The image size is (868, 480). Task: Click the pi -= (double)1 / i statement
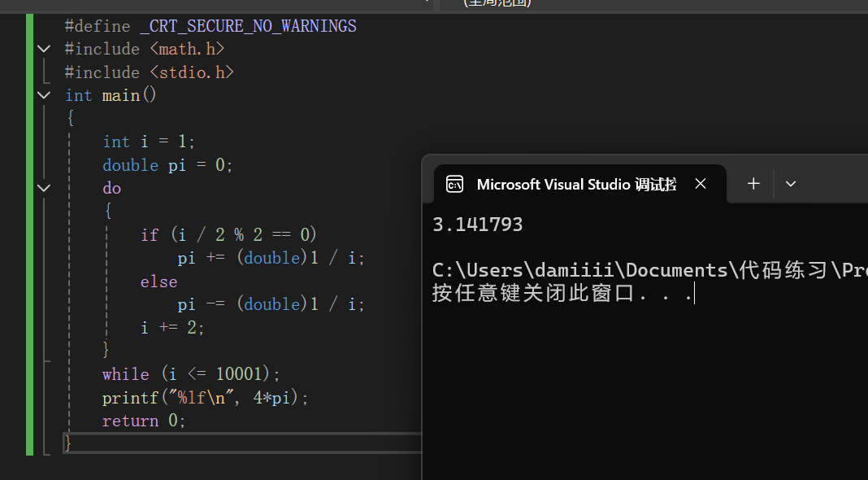click(271, 304)
